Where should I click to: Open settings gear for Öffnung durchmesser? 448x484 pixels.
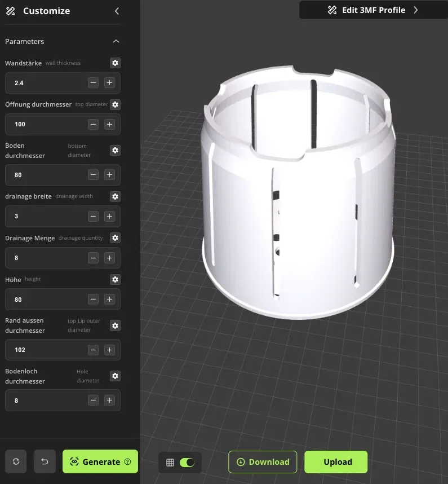[x=115, y=104]
